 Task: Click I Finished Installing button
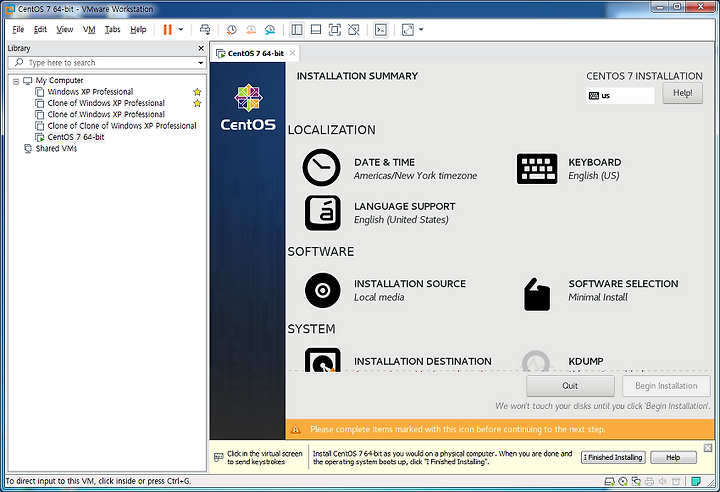coord(613,458)
